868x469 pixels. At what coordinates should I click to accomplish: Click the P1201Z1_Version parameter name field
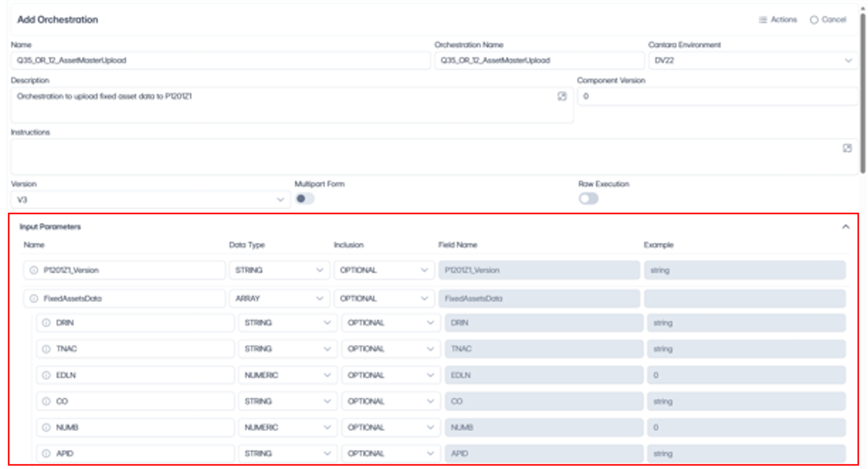[x=125, y=270]
